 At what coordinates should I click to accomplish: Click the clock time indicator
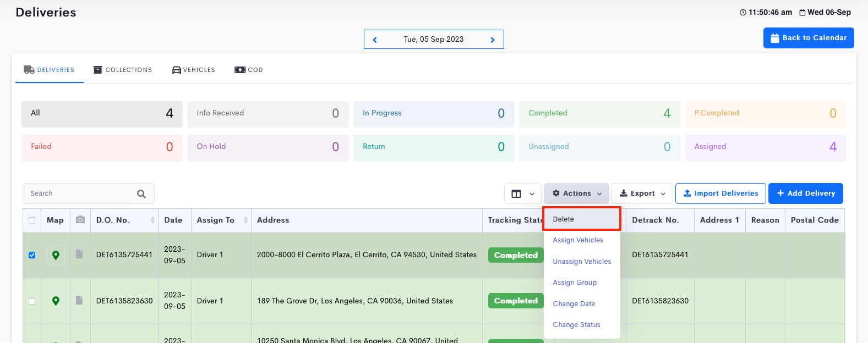766,12
